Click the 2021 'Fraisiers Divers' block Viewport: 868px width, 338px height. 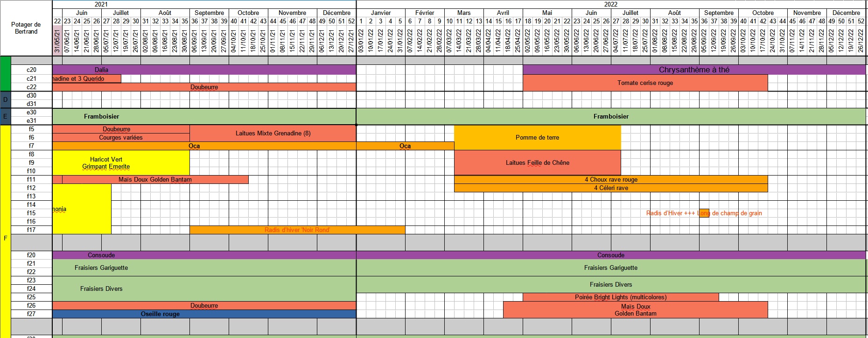click(x=204, y=289)
